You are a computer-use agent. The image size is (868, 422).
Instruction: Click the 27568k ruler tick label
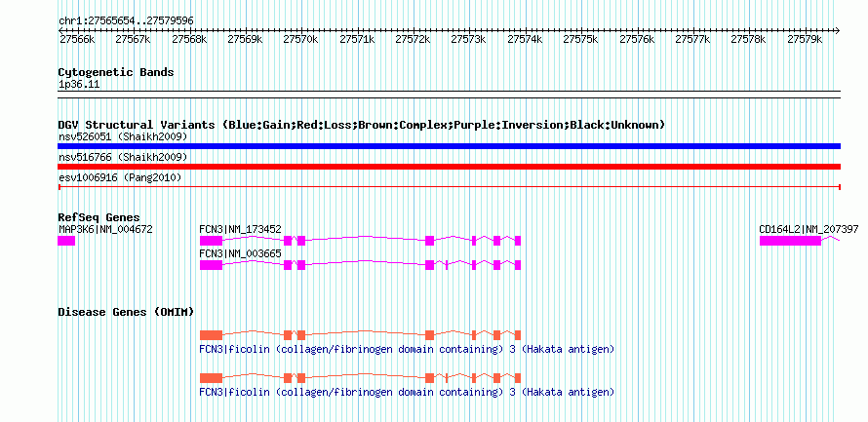(x=189, y=39)
